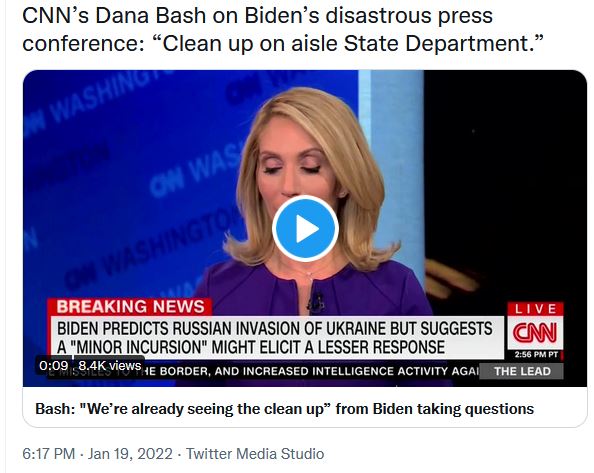This screenshot has width=594, height=473.
Task: Open the tweet's 6:17 PM timestamp link
Action: pos(48,454)
